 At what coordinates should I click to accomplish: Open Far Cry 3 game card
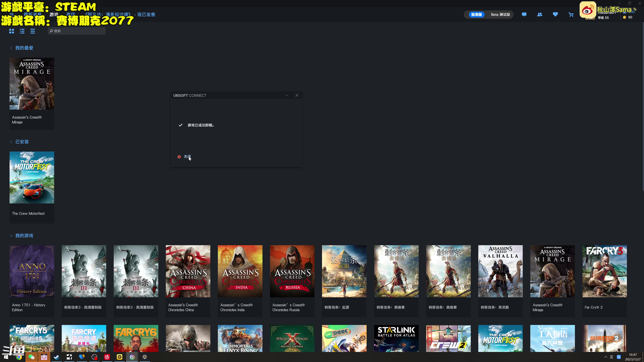(x=604, y=281)
